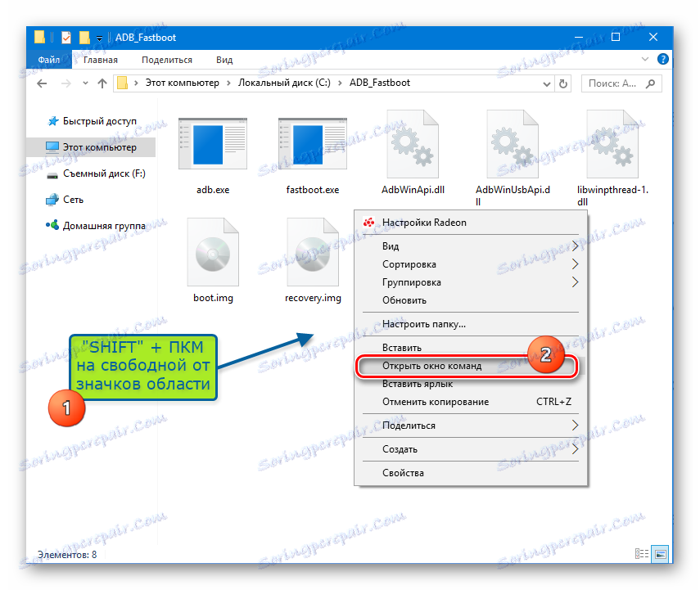Choose Открыть окно команд in context menu
700x590 pixels.
pos(471,366)
